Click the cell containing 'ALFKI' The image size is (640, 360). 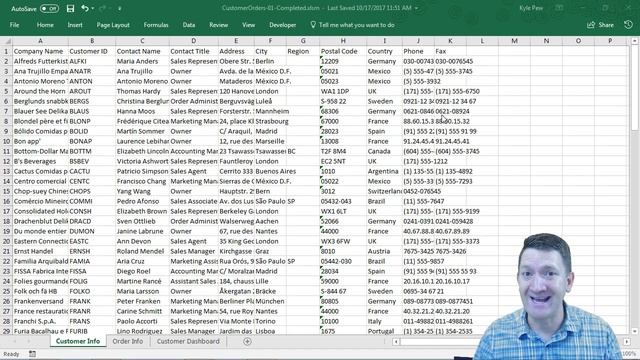pos(92,61)
